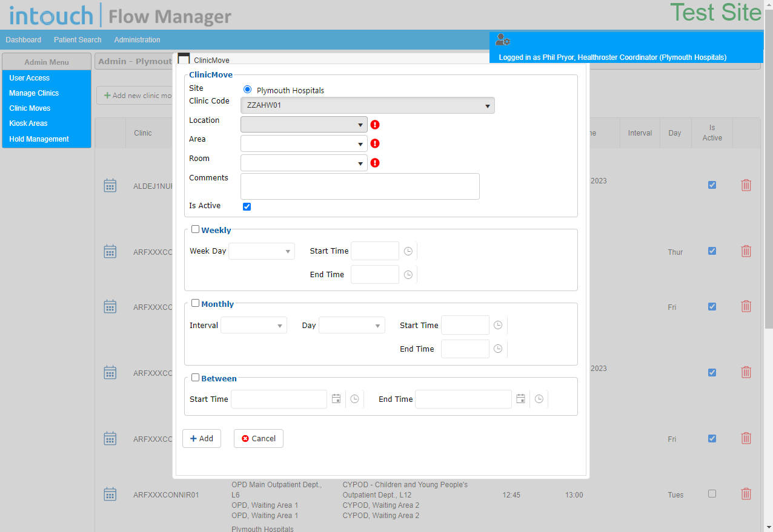Open Dashboard in top navigation

click(24, 40)
